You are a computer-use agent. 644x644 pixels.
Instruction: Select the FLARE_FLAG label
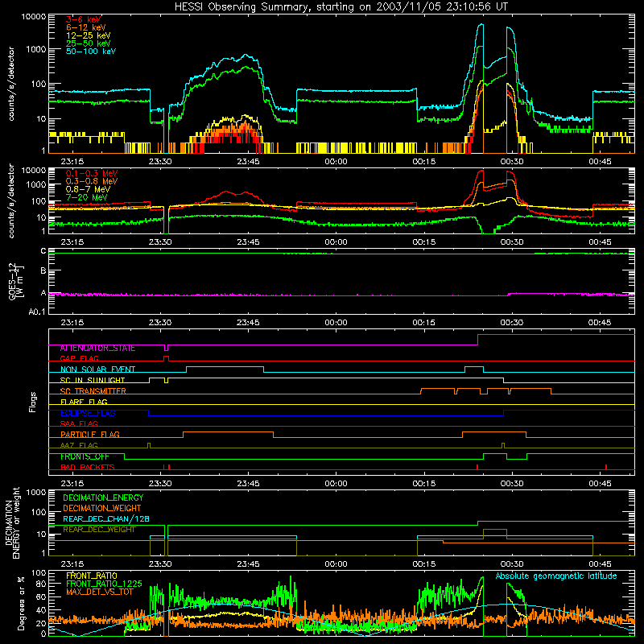tap(84, 402)
